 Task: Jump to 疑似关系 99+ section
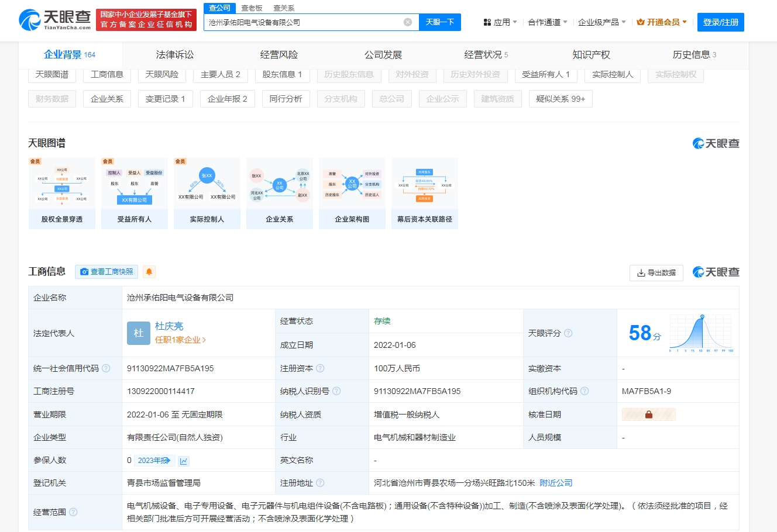click(x=561, y=99)
